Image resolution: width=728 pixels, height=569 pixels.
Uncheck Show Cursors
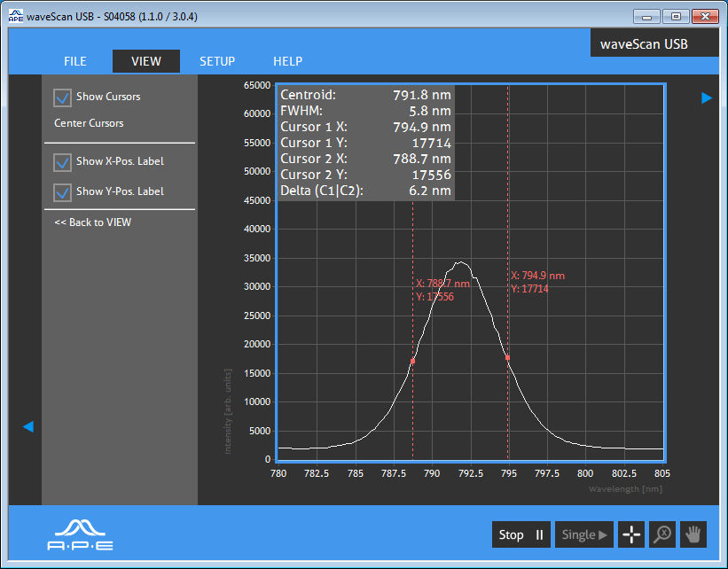point(61,97)
